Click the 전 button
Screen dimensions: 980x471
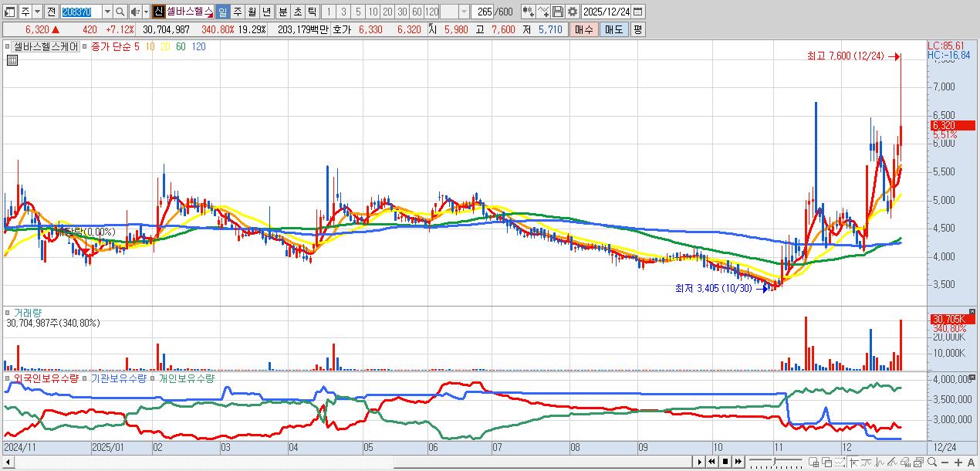tap(51, 12)
